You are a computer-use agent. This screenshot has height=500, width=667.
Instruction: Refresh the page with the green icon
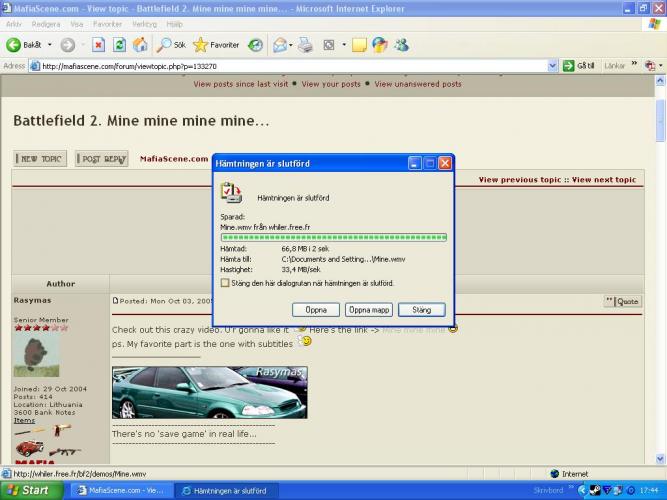(119, 45)
